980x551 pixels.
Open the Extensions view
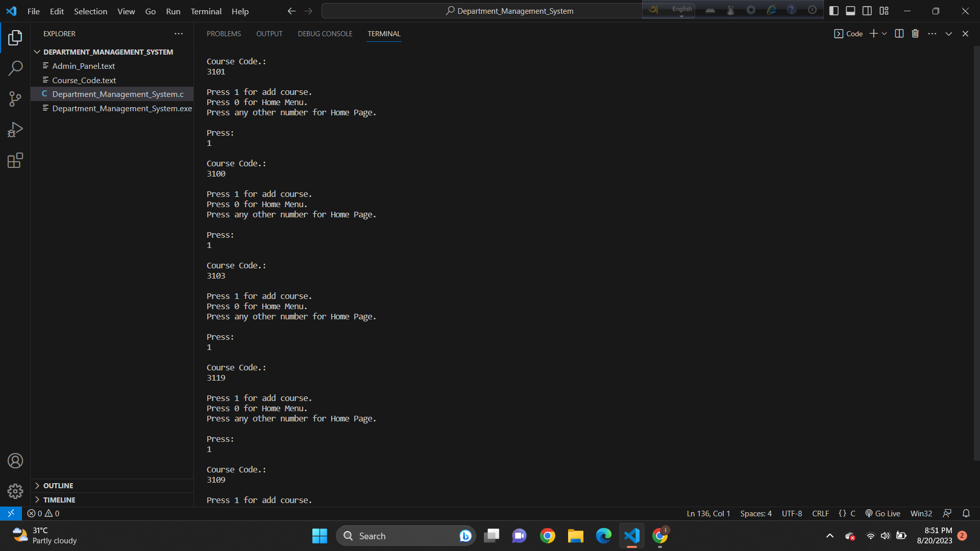[x=15, y=161]
